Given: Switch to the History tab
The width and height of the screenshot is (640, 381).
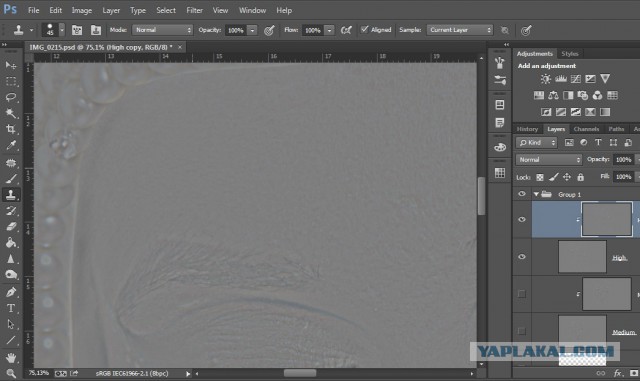Looking at the screenshot, I should pyautogui.click(x=527, y=129).
